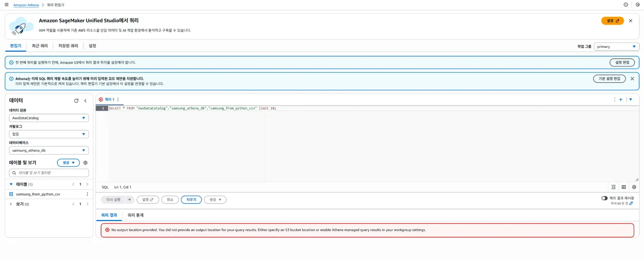This screenshot has height=260, width=644.
Task: Click the 테이블 및 보기 filter field
Action: pos(49,173)
